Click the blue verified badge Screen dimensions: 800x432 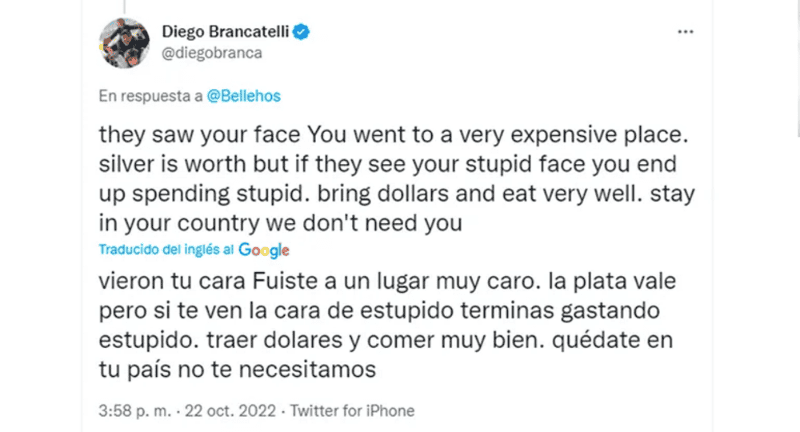(302, 34)
